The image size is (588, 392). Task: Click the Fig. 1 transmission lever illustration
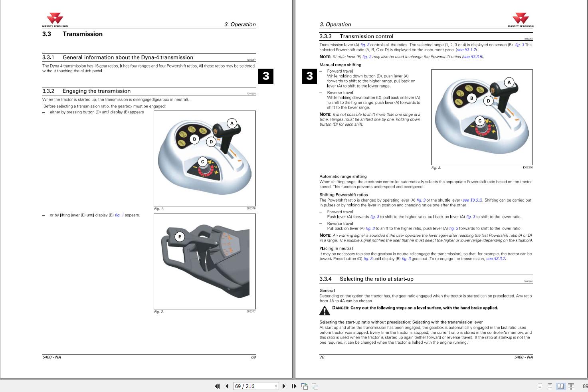click(204, 158)
